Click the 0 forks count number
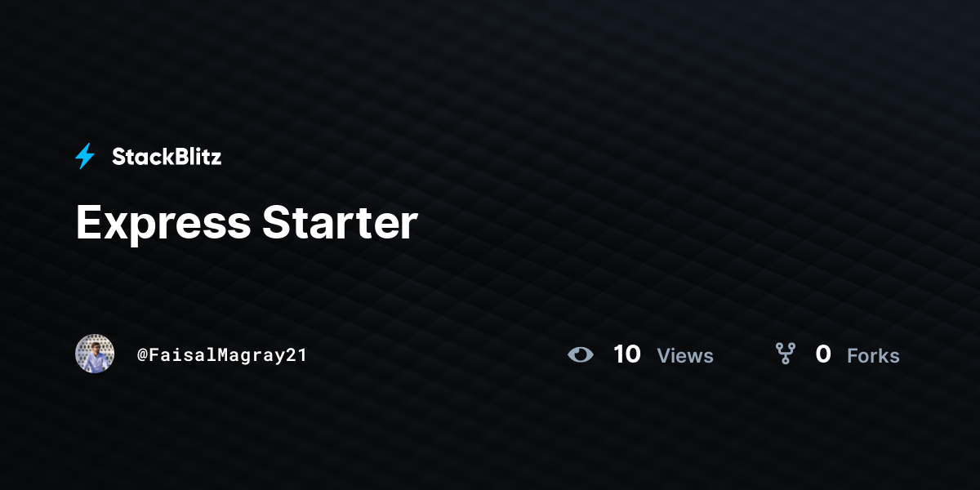Viewport: 980px width, 490px height. [823, 354]
